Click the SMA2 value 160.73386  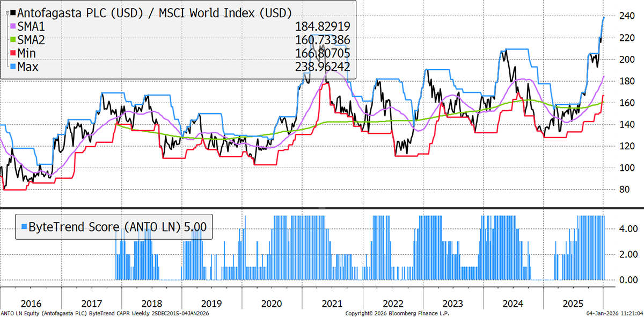point(323,39)
